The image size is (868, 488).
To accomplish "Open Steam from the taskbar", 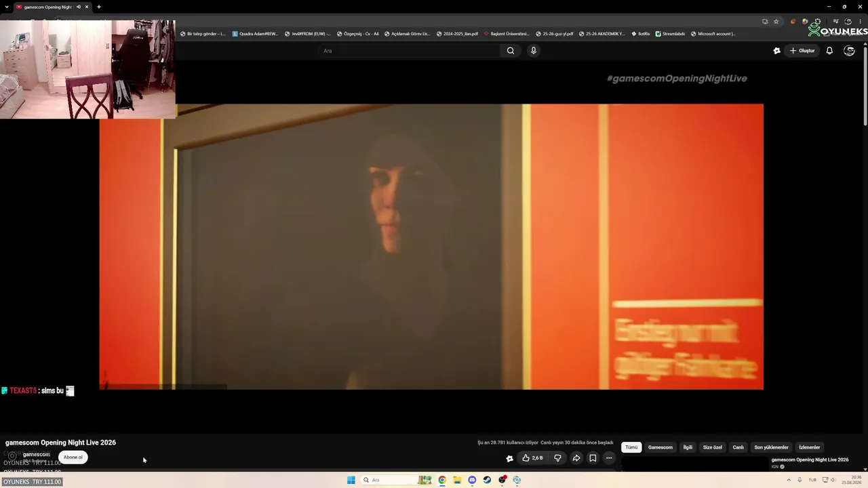I will [487, 480].
